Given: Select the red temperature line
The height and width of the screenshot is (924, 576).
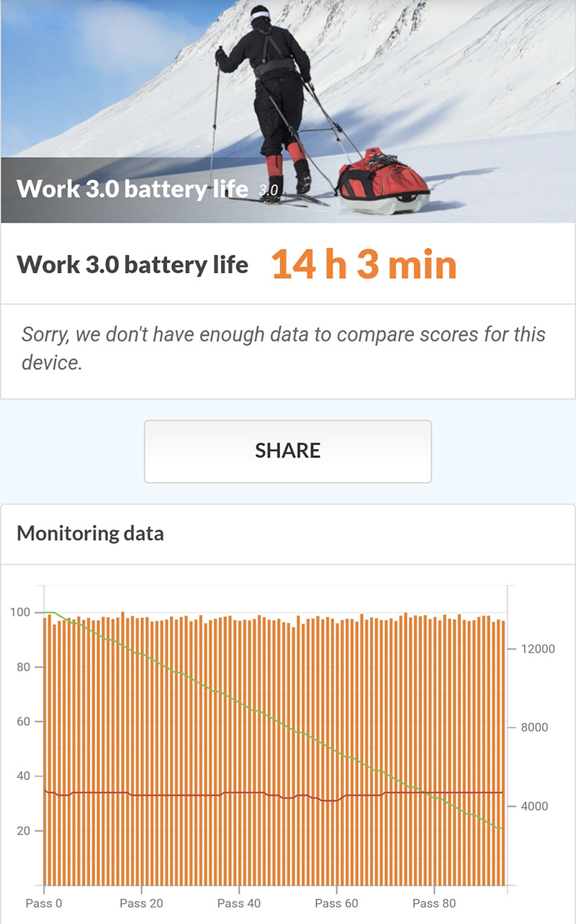Looking at the screenshot, I should coord(274,794).
